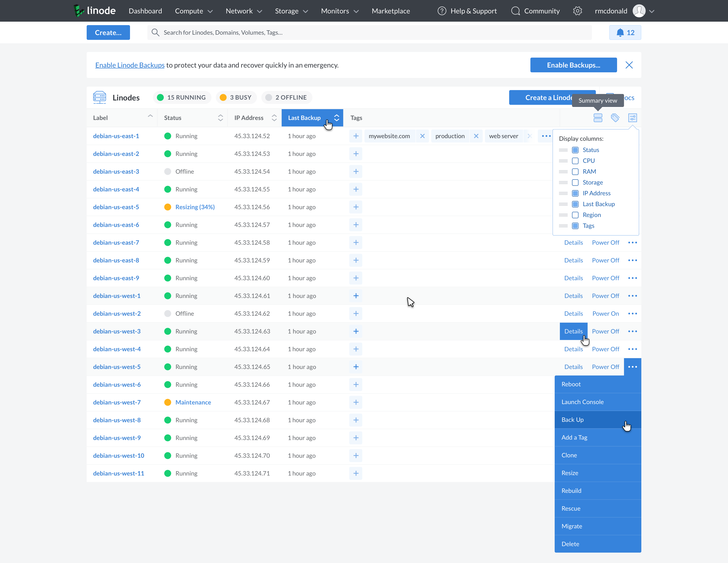Open more actions menu for debian-us-east-7
This screenshot has width=728, height=563.
pyautogui.click(x=632, y=243)
